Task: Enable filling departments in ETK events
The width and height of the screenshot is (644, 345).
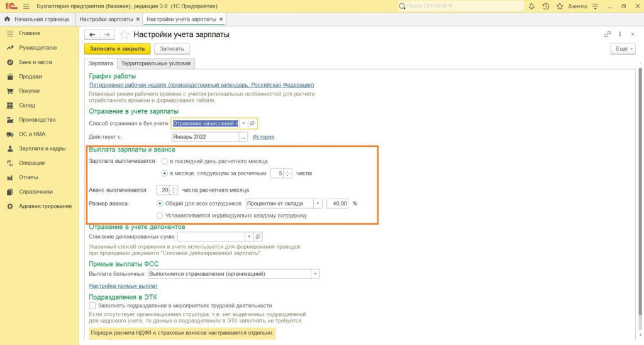Action: pyautogui.click(x=92, y=305)
